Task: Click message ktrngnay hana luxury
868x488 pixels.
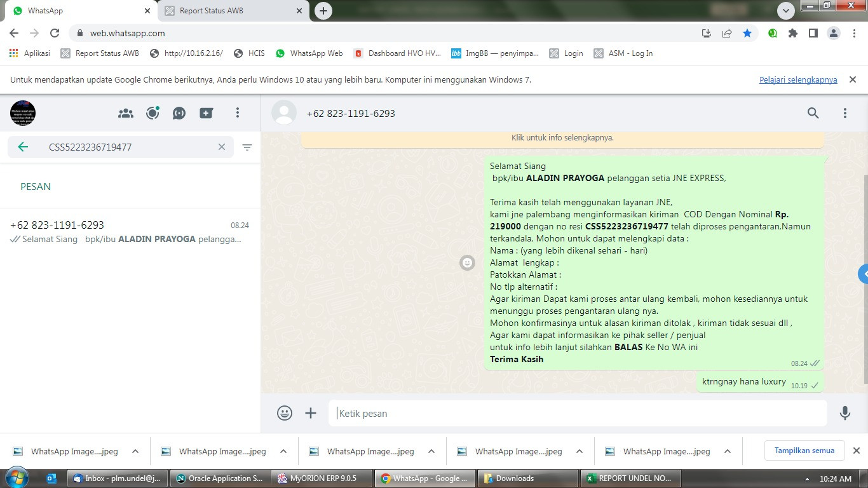Action: (x=744, y=382)
